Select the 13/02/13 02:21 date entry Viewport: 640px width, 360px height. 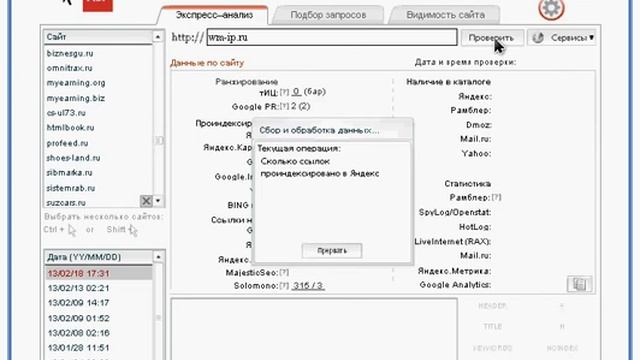point(78,288)
